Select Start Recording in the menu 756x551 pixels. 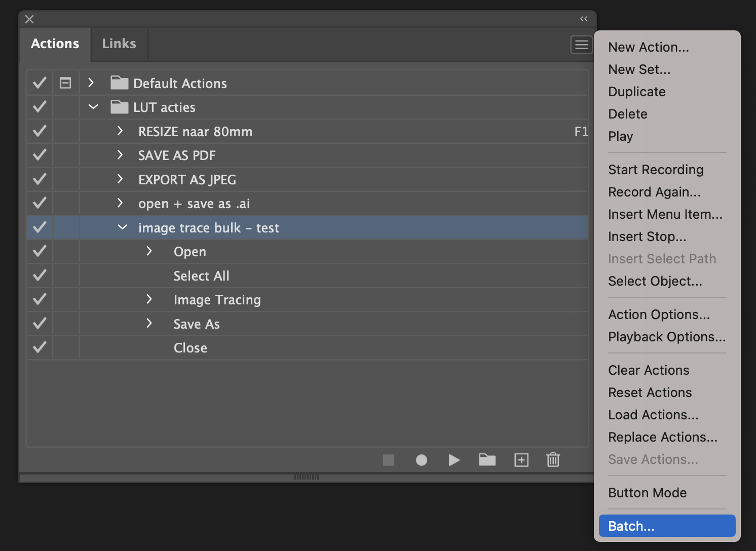[x=656, y=169]
